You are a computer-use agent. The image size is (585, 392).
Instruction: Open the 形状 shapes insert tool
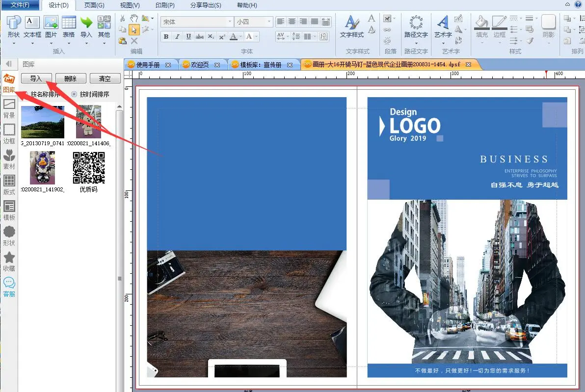(x=13, y=27)
